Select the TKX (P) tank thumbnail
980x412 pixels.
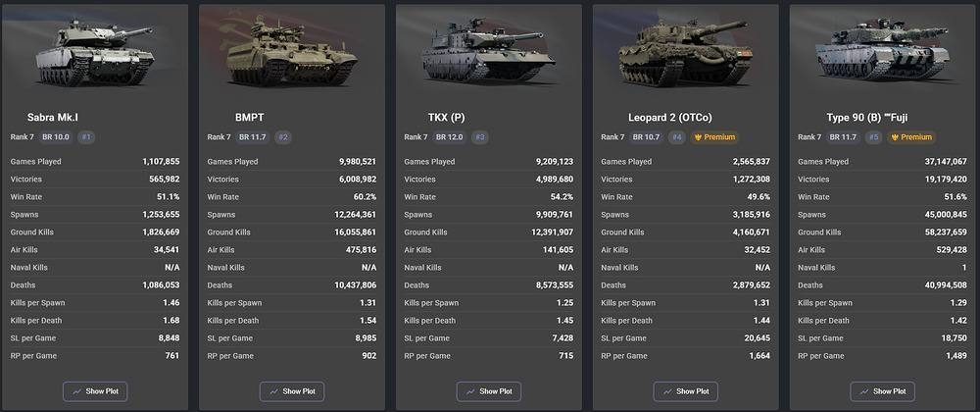point(489,53)
